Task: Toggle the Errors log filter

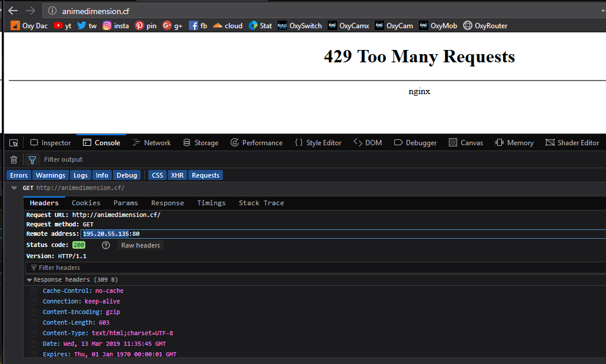Action: point(18,175)
